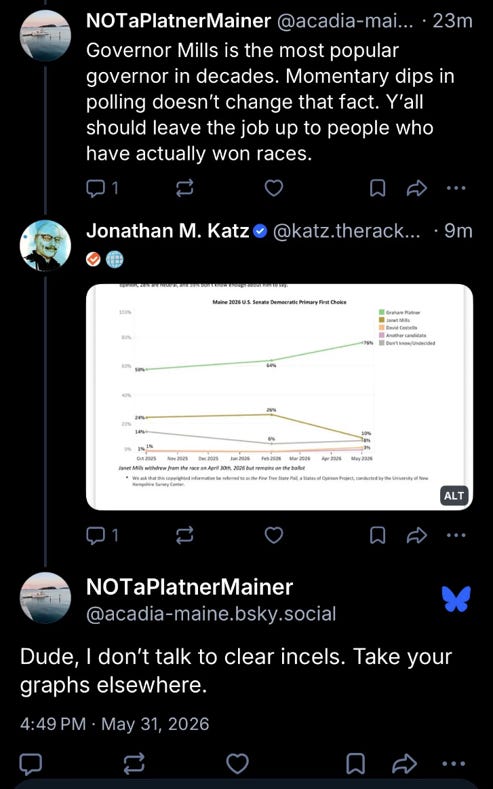Open Jonathan M. Katz's profile name

[168, 231]
